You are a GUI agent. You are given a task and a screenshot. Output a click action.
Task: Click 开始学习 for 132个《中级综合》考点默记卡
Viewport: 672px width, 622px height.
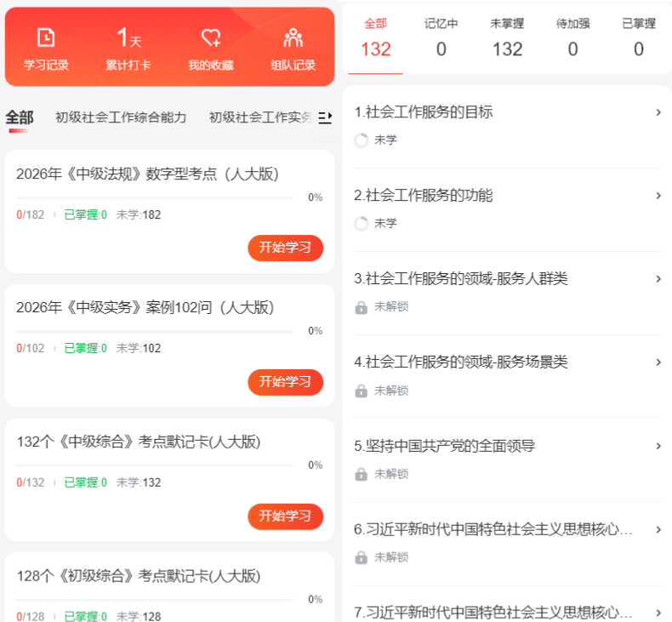285,516
